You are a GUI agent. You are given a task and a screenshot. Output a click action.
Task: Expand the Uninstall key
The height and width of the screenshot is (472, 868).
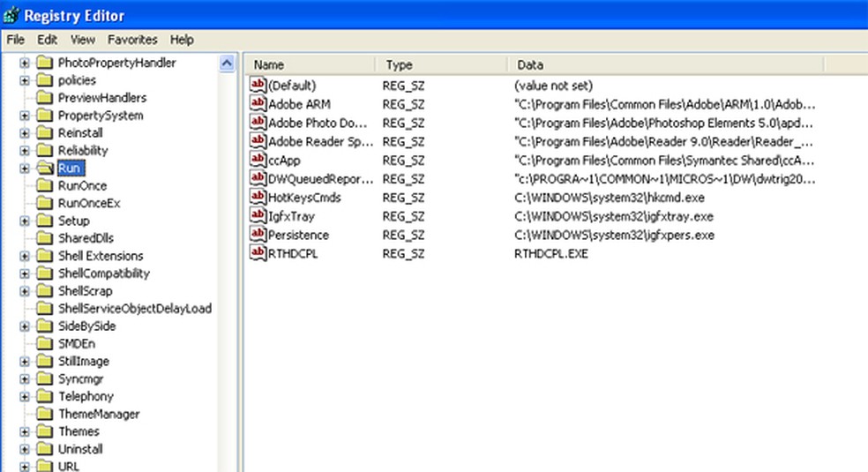click(x=25, y=450)
